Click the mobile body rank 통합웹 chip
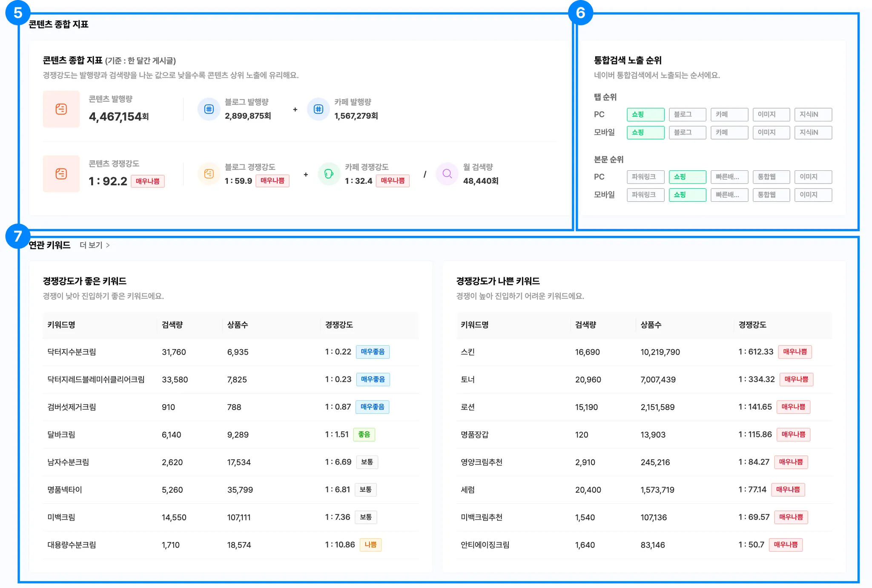This screenshot has width=872, height=588. click(771, 195)
